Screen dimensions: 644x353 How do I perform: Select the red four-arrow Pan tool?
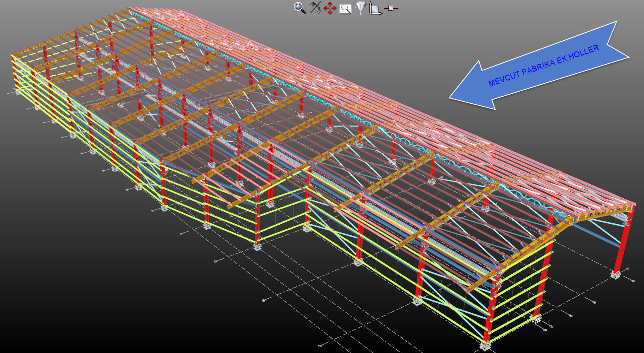tap(330, 8)
